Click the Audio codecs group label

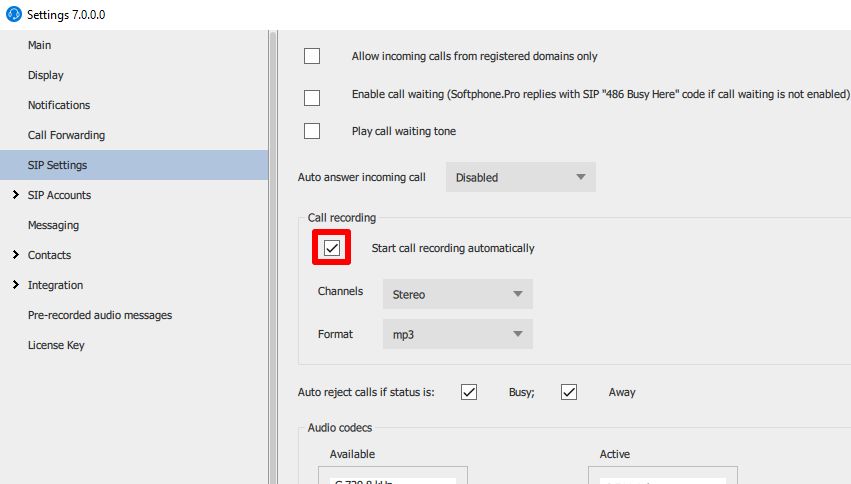click(340, 428)
